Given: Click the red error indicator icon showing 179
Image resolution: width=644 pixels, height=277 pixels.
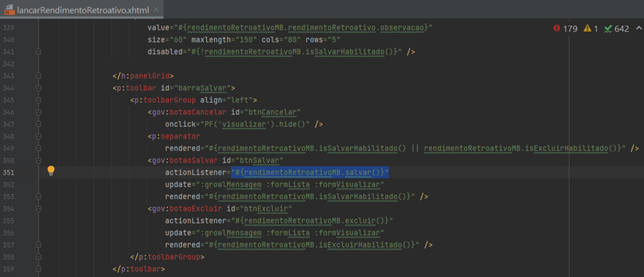Looking at the screenshot, I should [x=556, y=29].
